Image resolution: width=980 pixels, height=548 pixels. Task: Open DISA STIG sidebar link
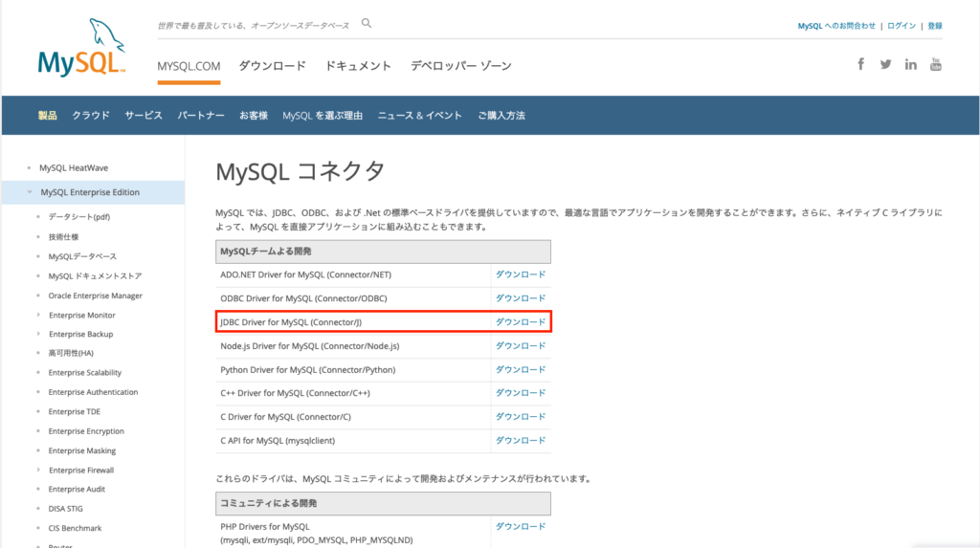[66, 509]
